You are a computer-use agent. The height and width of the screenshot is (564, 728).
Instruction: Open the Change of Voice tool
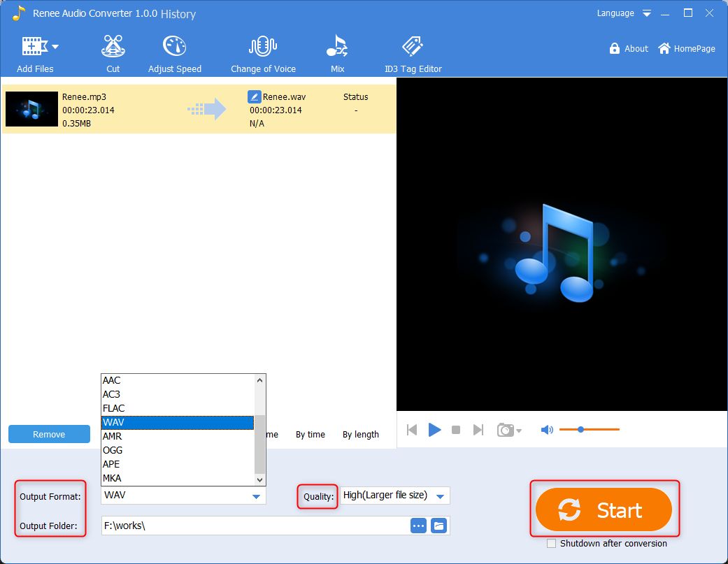[263, 47]
